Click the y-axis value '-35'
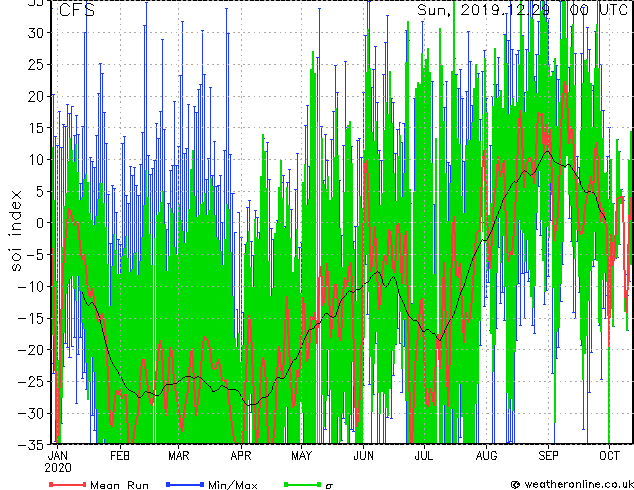This screenshot has height=490, width=634. 31,445
